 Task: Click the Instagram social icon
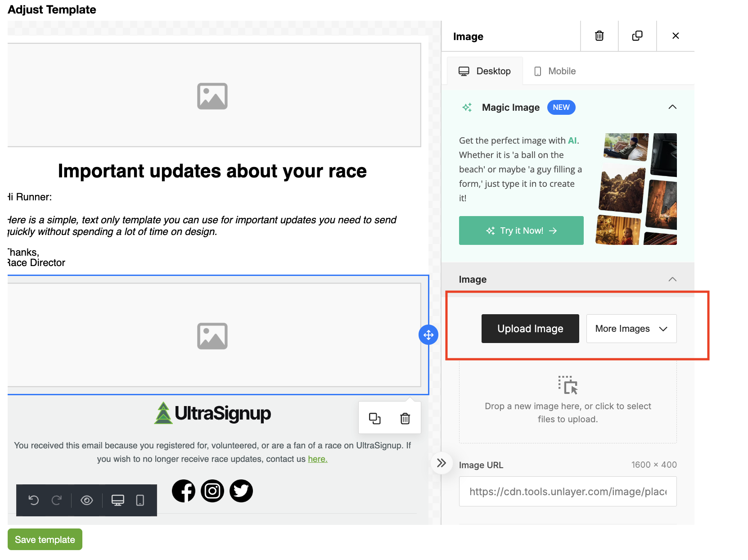pyautogui.click(x=212, y=491)
